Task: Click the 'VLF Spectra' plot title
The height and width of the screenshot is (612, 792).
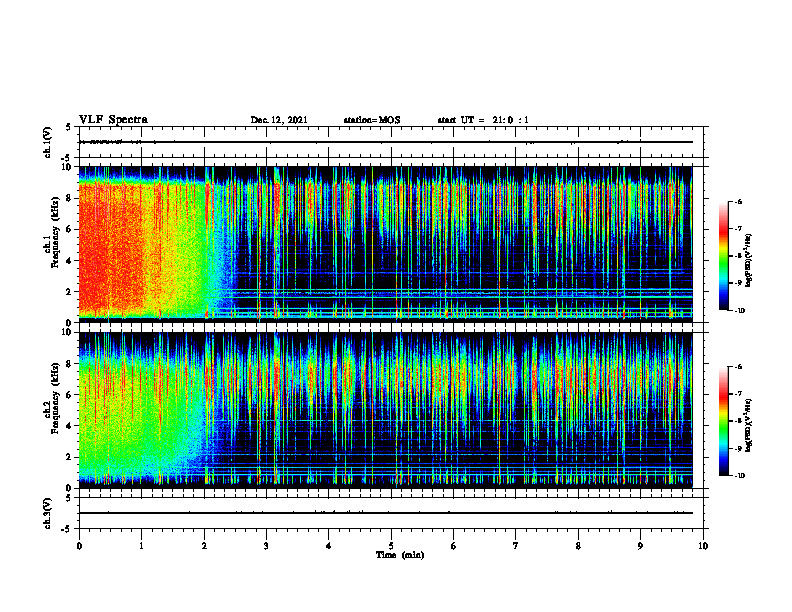Action: pyautogui.click(x=113, y=120)
